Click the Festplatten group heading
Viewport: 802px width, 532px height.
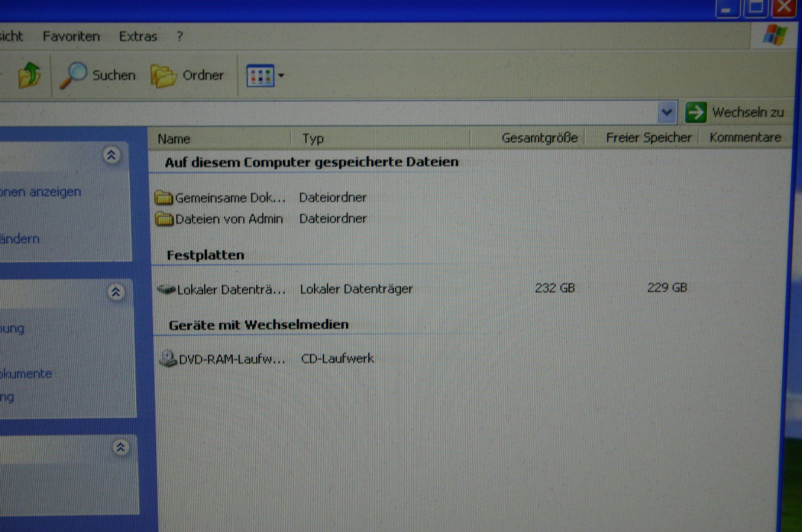205,255
